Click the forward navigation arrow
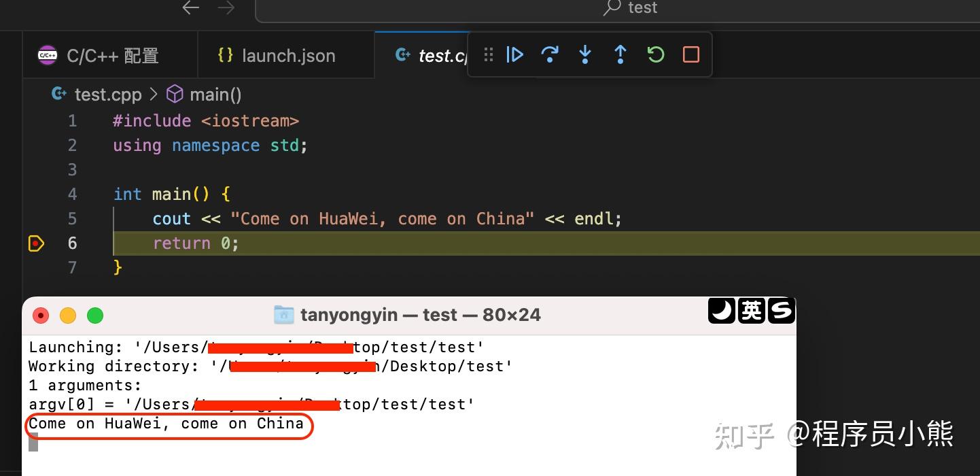 [226, 8]
